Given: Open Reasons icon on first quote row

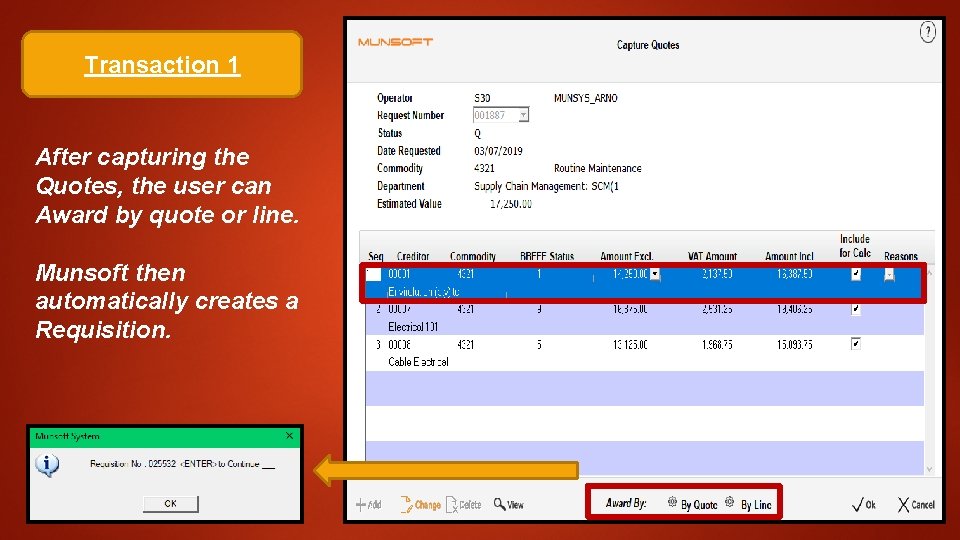Looking at the screenshot, I should point(889,275).
